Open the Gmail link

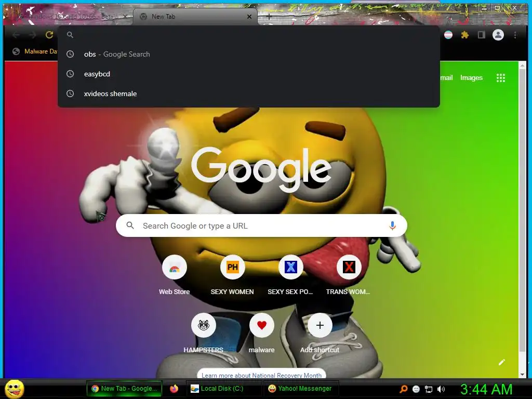[446, 78]
